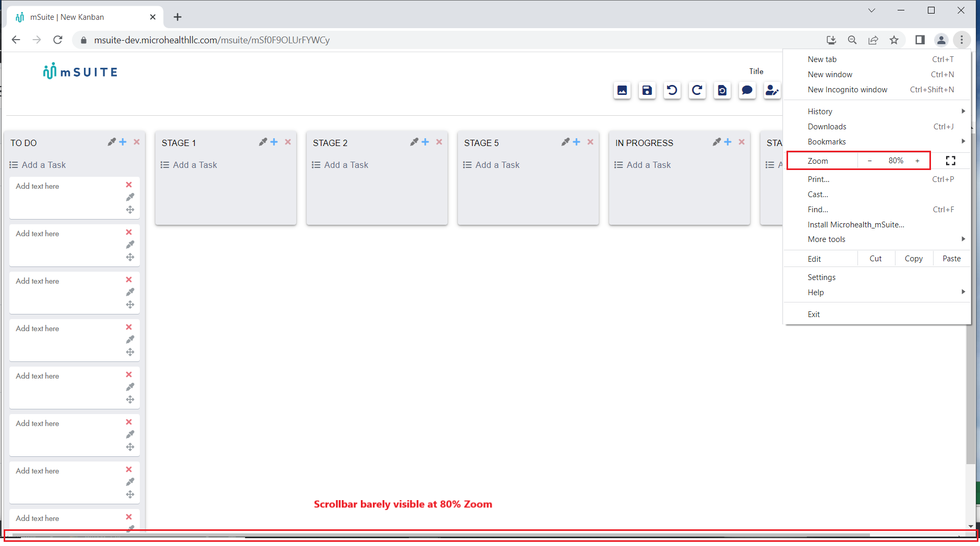Rename the TO DO column using its pencil icon

(111, 141)
